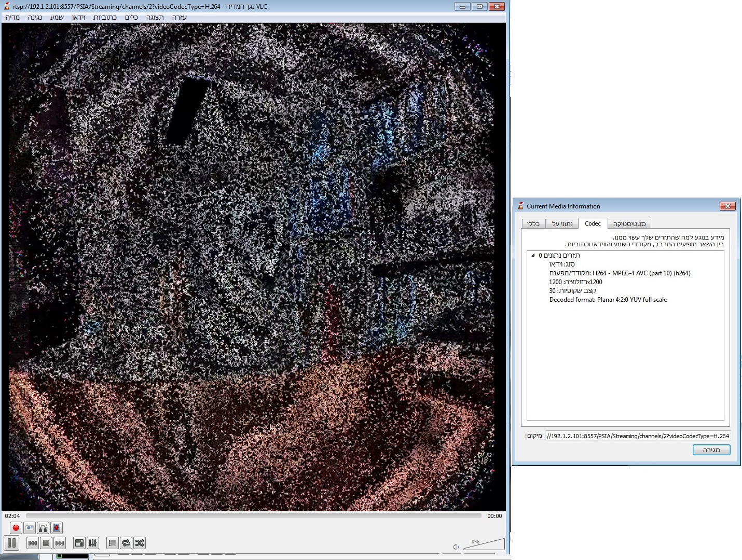Click the מיקום location URL field
This screenshot has height=560, width=742.
coord(638,436)
